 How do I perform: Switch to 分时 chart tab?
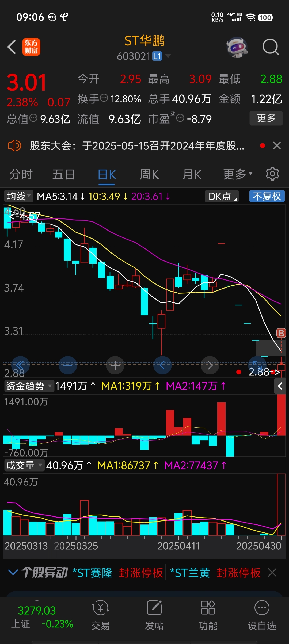click(x=21, y=175)
